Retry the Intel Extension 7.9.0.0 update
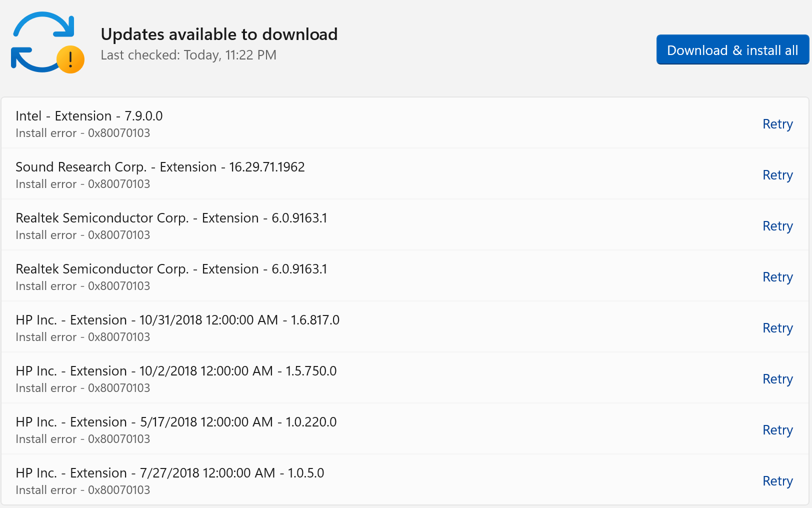 (777, 124)
